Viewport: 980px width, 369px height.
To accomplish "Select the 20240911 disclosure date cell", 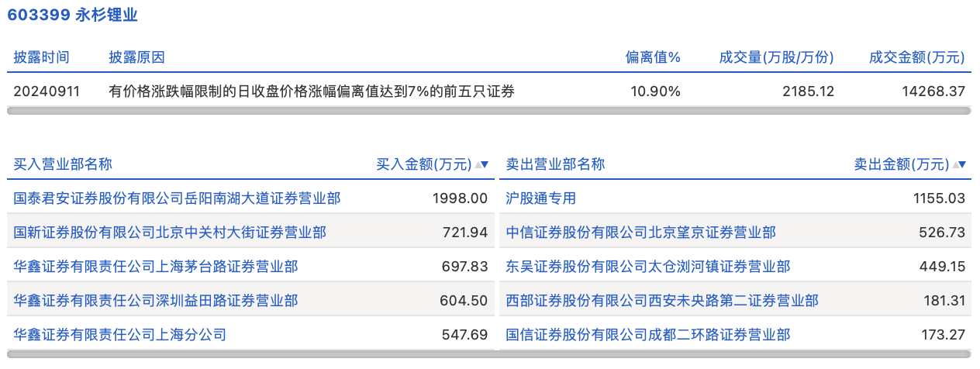I will (47, 91).
